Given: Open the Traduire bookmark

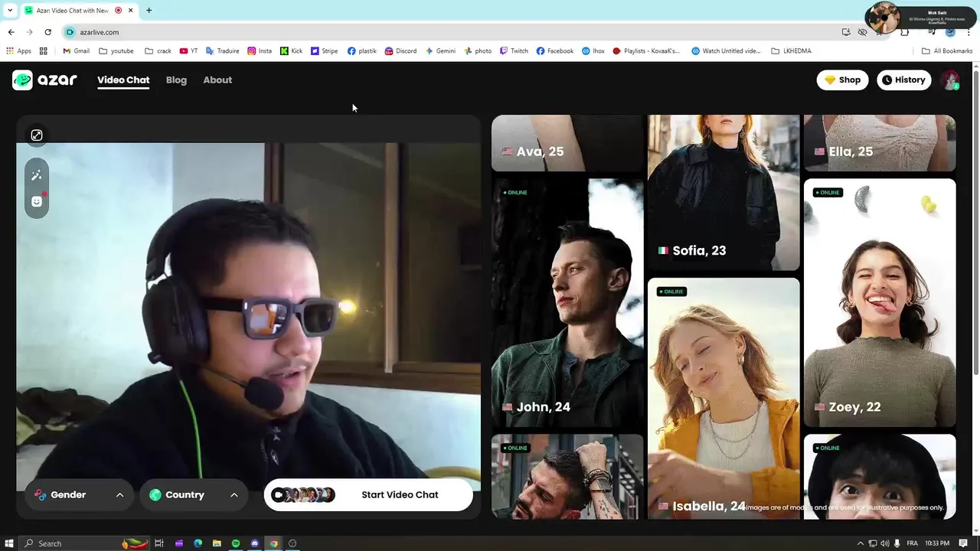Looking at the screenshot, I should (223, 51).
